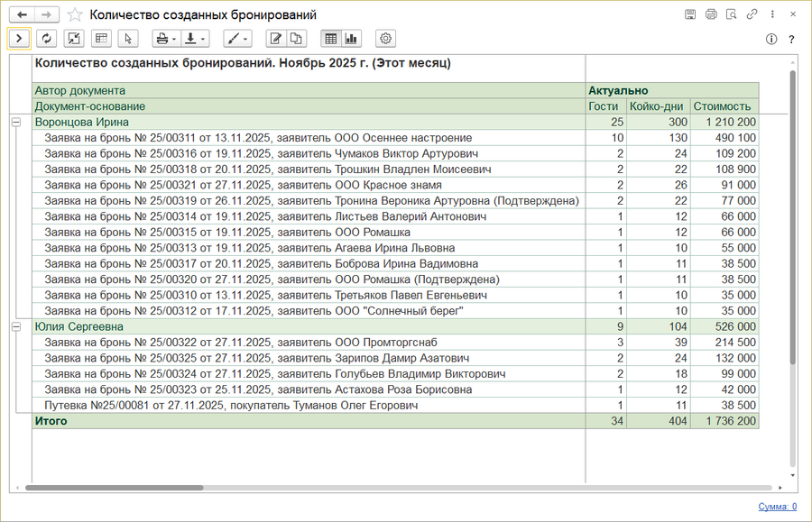
Task: Switch to table view mode
Action: (x=331, y=39)
